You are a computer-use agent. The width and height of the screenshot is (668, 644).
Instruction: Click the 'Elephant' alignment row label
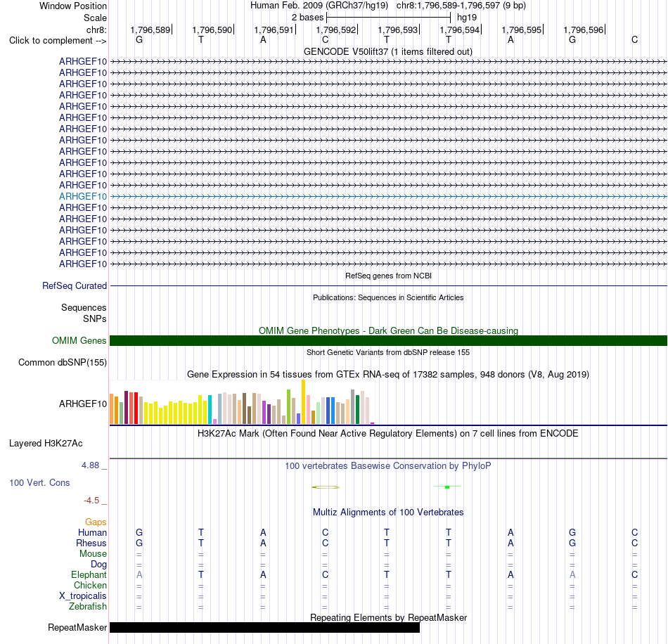click(89, 574)
